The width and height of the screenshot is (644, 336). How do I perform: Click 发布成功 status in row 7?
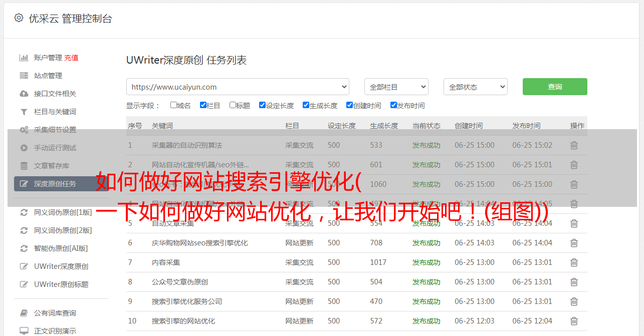click(426, 262)
